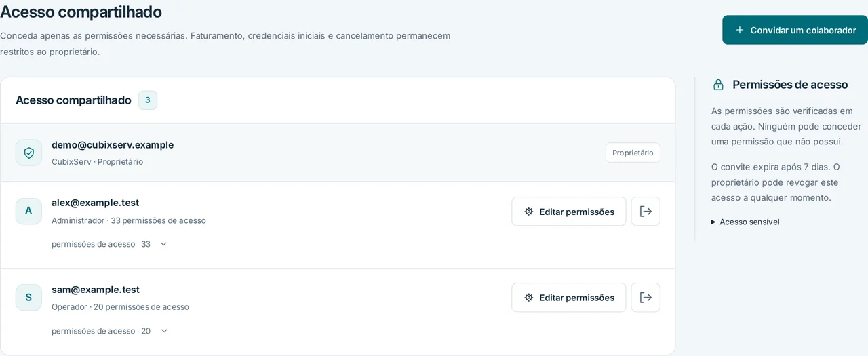Screen dimensions: 868x356
Task: Select the demo@cubixserv.example owner email
Action: point(113,145)
